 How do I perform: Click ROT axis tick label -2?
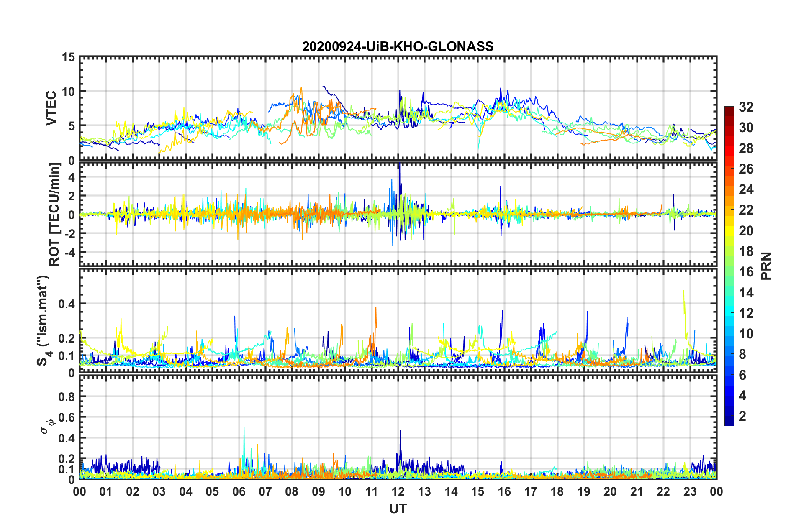[x=70, y=233]
